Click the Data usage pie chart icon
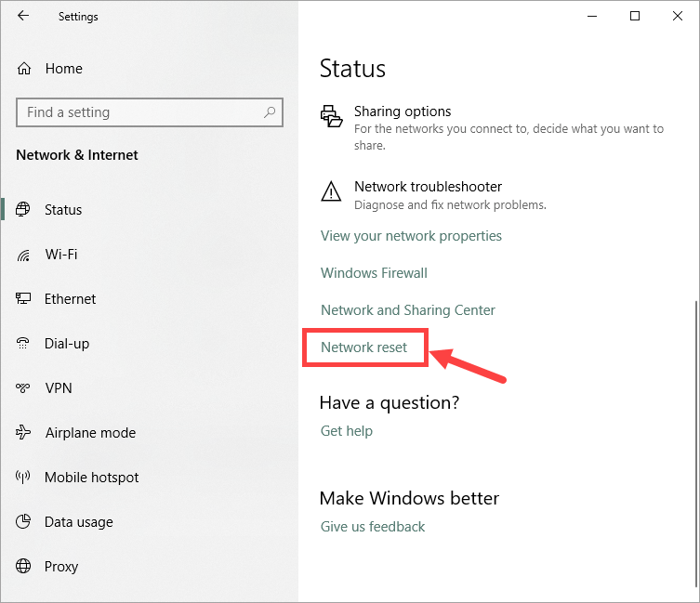Screen dimensions: 700x603 [x=23, y=521]
